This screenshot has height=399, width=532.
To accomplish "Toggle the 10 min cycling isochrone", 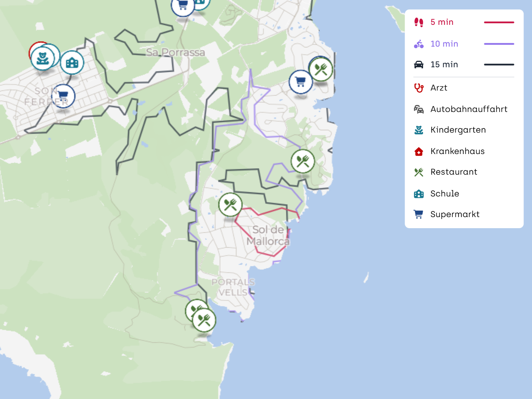I will (464, 44).
